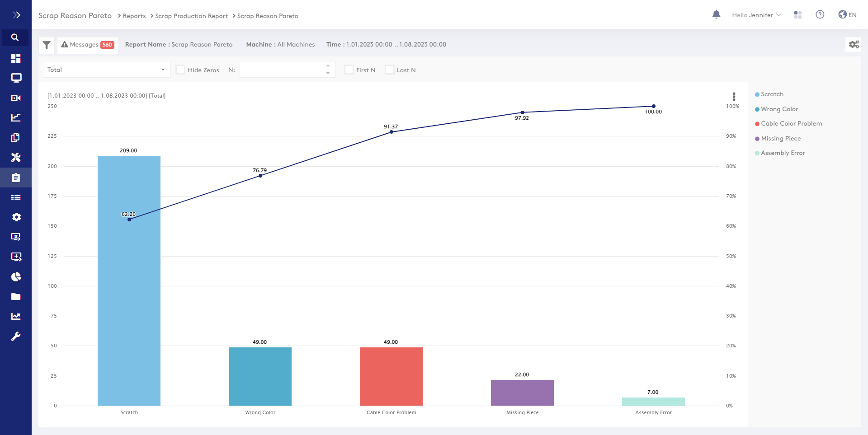
Task: Click the filter funnel icon
Action: pos(47,45)
